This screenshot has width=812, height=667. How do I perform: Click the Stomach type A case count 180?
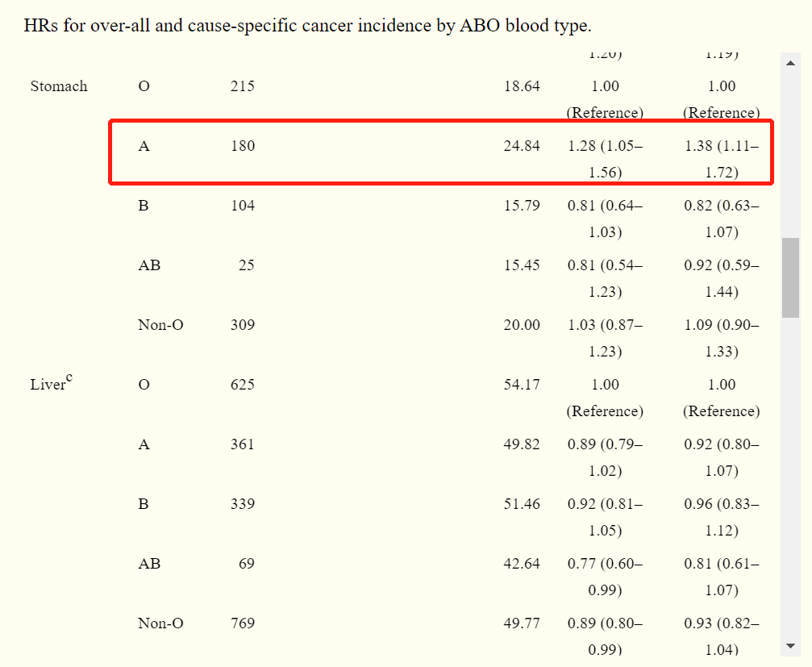coord(242,146)
